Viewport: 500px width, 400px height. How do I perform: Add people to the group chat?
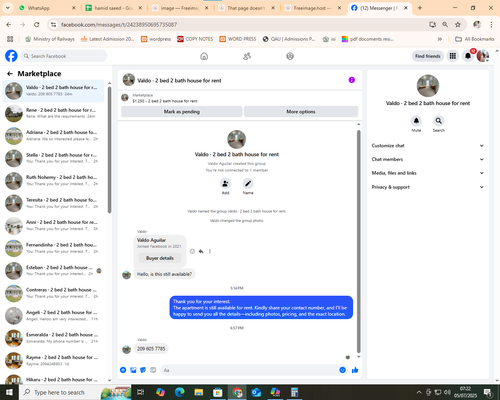[x=226, y=183]
